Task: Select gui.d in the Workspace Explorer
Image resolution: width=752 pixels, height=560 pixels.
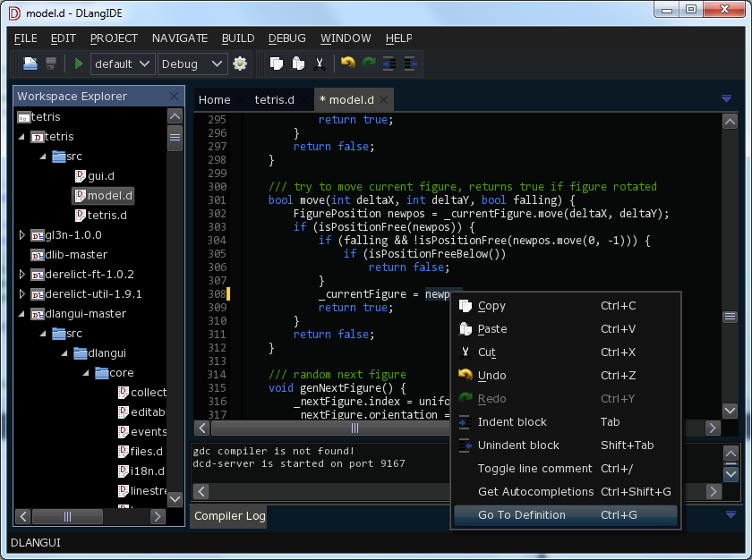Action: pos(99,175)
